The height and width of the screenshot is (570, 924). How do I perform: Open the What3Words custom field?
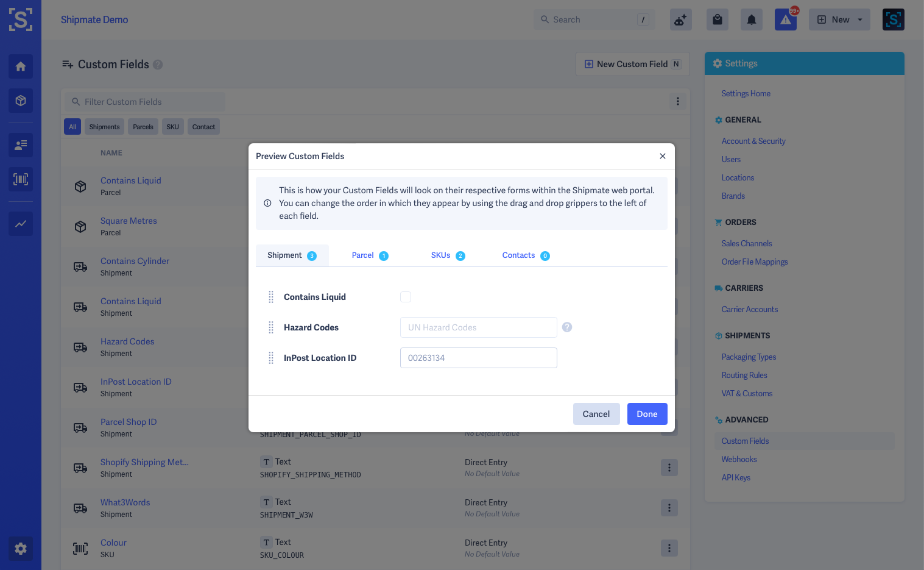(125, 502)
